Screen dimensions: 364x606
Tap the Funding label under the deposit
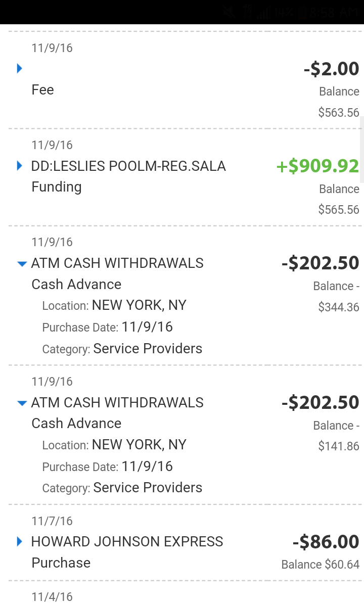coord(56,187)
